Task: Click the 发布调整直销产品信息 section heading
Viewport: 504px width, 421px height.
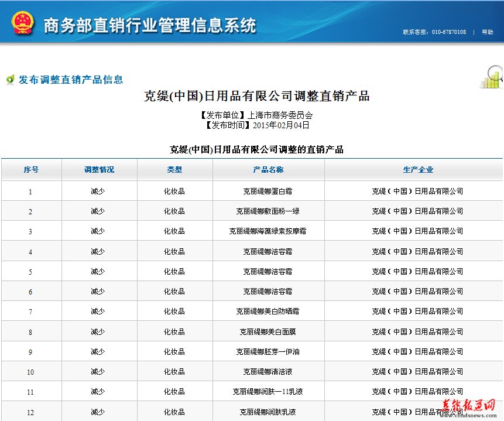Action: click(71, 80)
